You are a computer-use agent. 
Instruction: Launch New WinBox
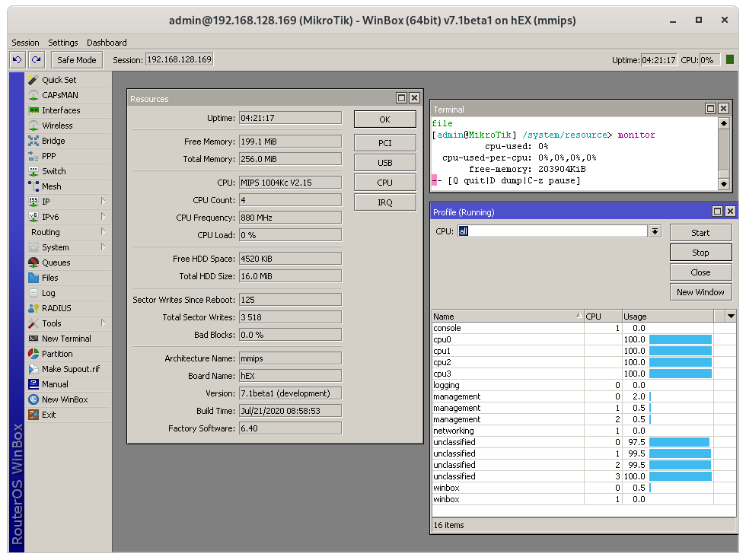tap(69, 399)
